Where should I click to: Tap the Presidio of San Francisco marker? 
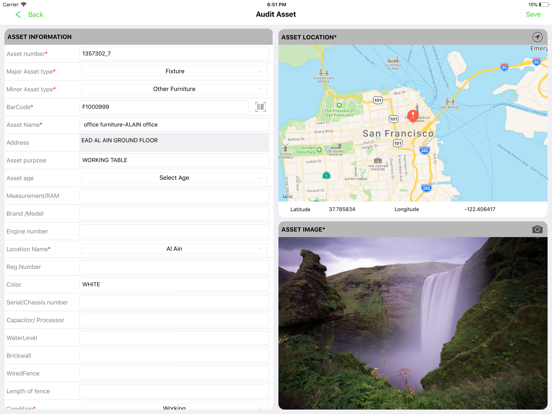339,105
